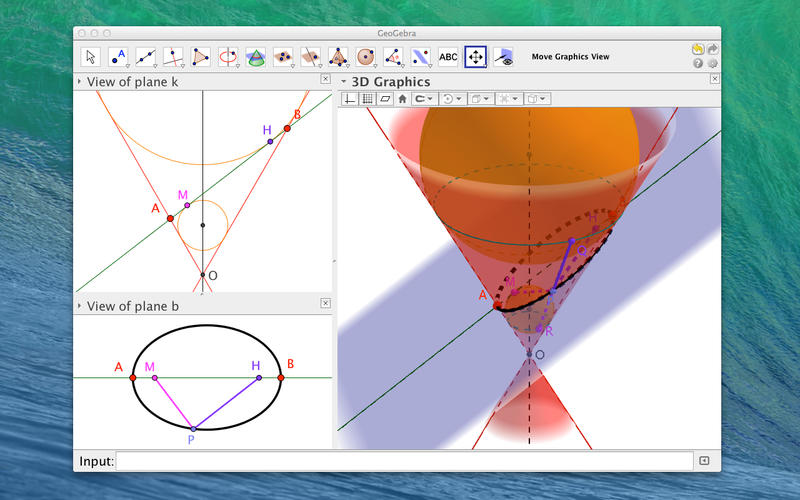Open the rotate view dropdown

[453, 99]
